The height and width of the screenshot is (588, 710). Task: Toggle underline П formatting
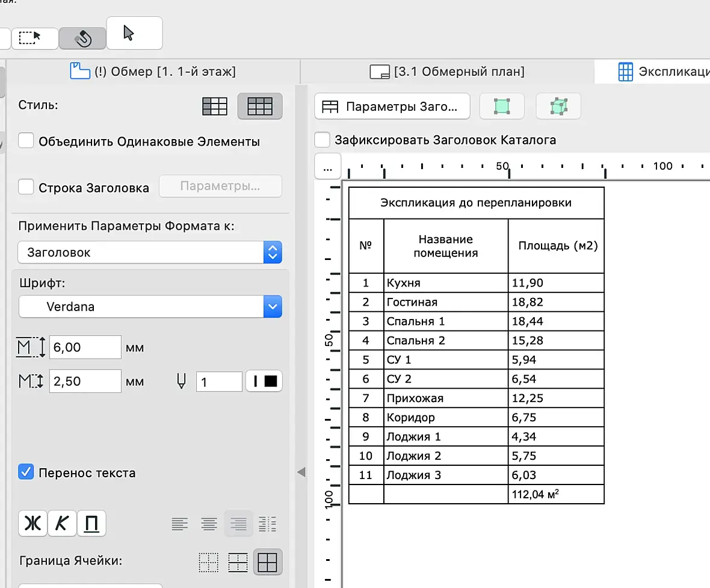[x=91, y=524]
